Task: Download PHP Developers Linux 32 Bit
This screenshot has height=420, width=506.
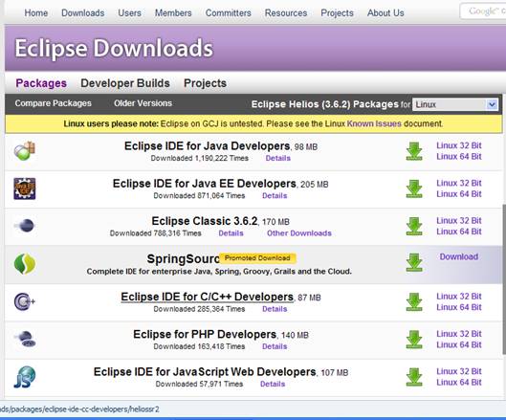Action: pyautogui.click(x=458, y=334)
